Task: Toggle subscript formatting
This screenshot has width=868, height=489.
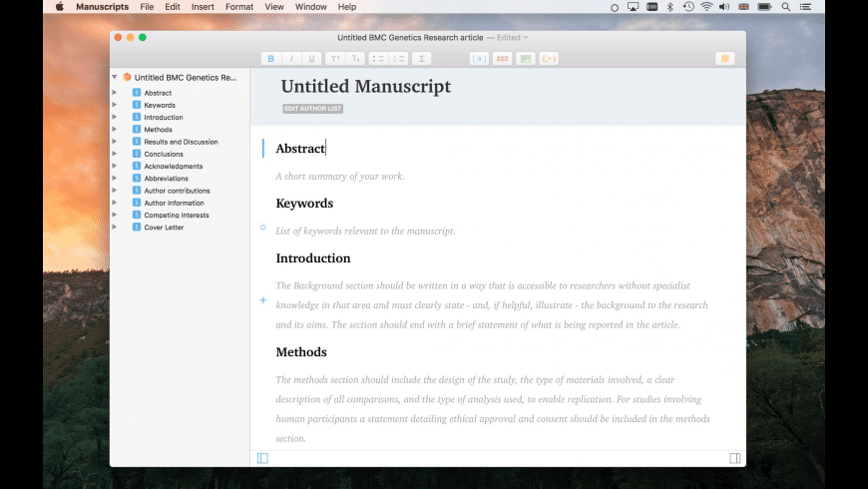Action: [355, 59]
